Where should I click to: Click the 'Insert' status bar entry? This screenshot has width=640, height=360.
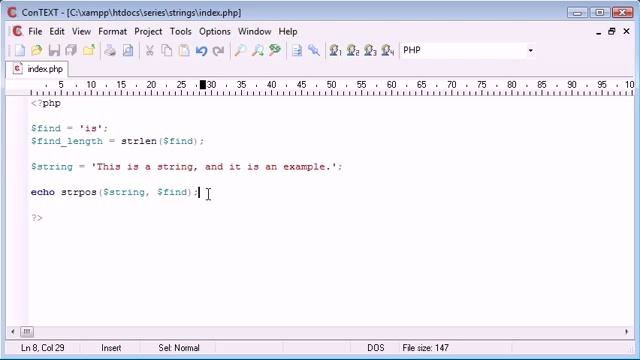pyautogui.click(x=111, y=348)
